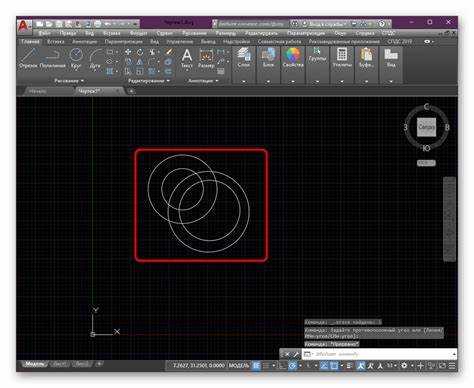Toggle the drawing grid display in the status bar
Screen dimensions: 474x388
coord(256,366)
